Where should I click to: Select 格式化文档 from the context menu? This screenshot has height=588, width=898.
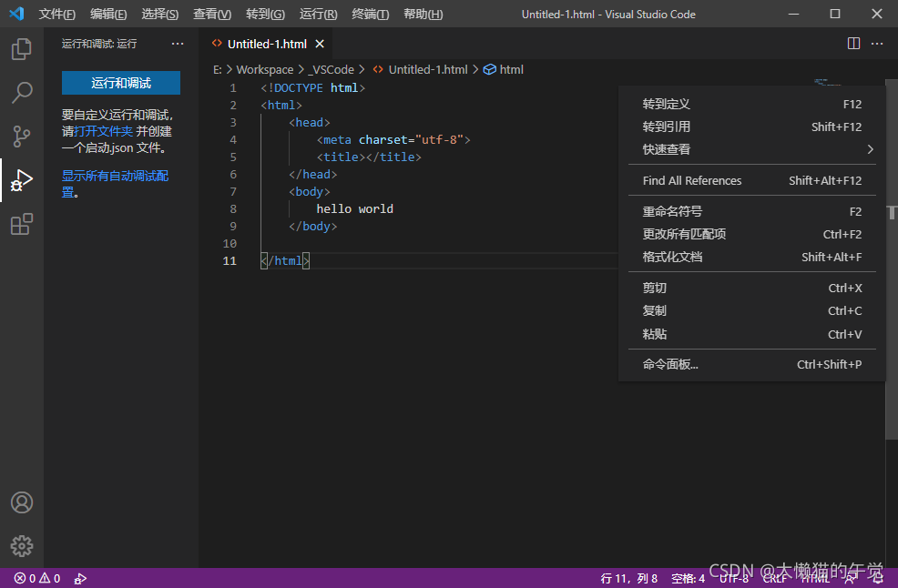(x=674, y=257)
